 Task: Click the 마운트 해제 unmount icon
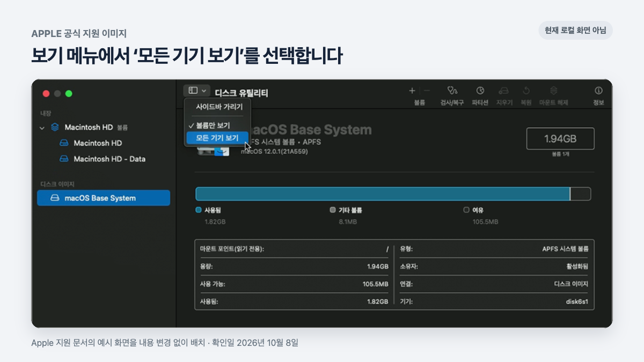pyautogui.click(x=554, y=91)
